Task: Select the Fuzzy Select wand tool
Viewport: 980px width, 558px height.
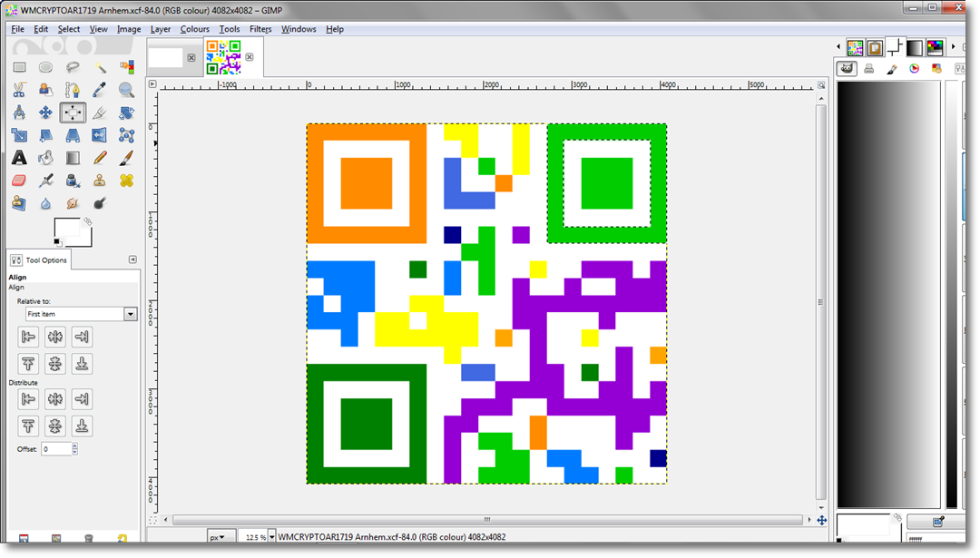Action: pyautogui.click(x=100, y=67)
